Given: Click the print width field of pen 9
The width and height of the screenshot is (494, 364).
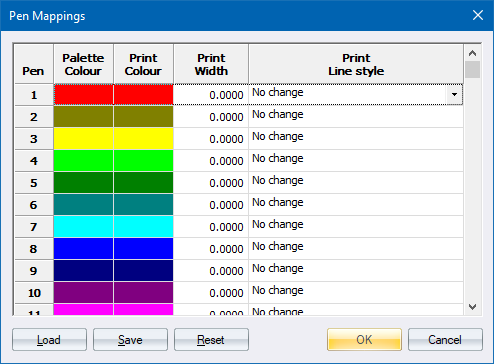Looking at the screenshot, I should (211, 271).
